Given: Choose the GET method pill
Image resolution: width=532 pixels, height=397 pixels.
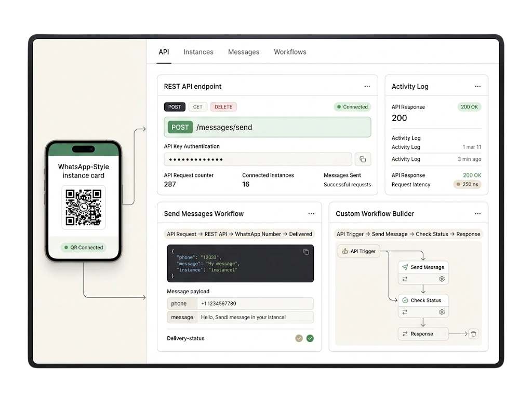Looking at the screenshot, I should coord(198,107).
